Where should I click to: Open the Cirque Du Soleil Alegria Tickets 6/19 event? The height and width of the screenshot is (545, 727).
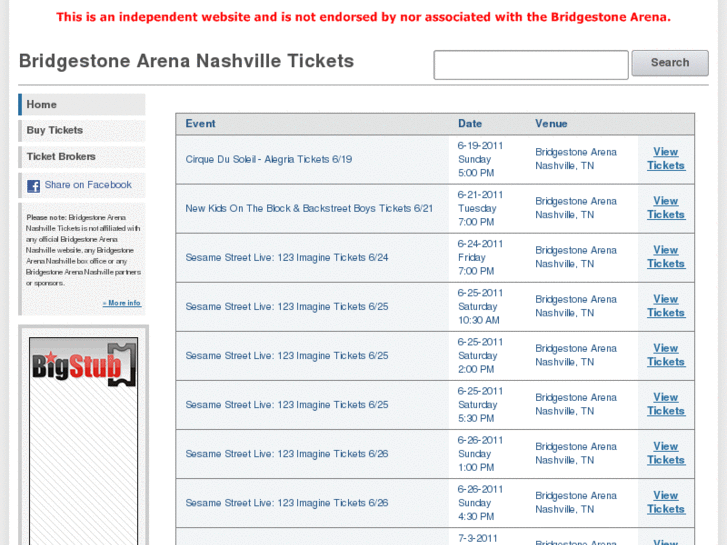pos(268,159)
